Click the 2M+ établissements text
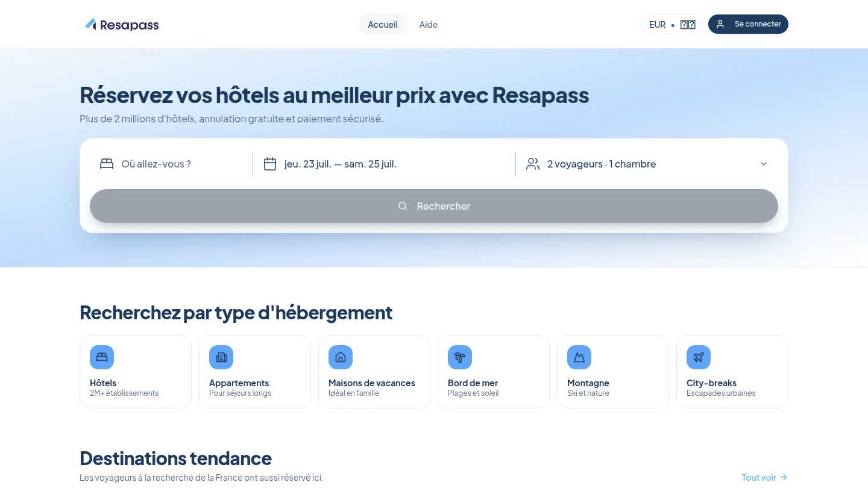 tap(124, 393)
